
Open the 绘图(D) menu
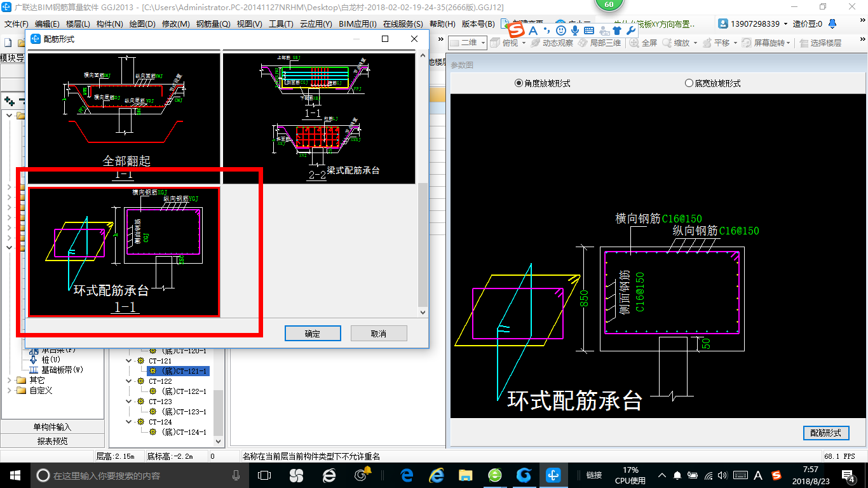142,24
